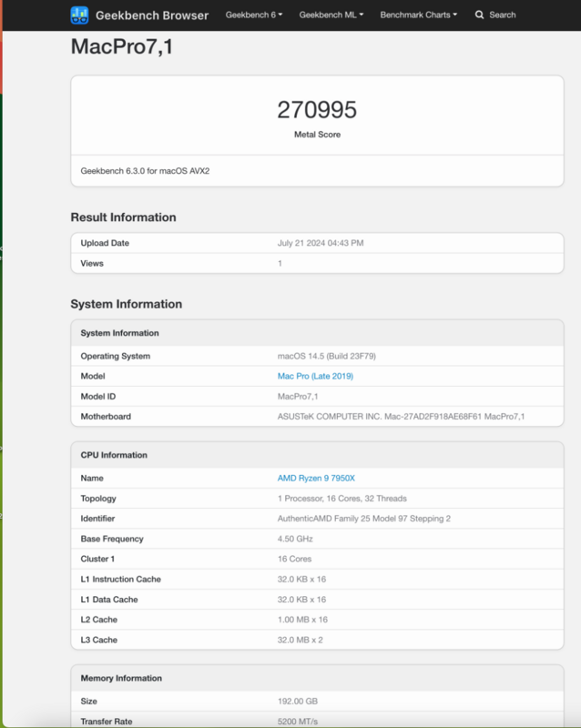Expand the Geekbench ML dropdown
581x728 pixels.
click(331, 15)
